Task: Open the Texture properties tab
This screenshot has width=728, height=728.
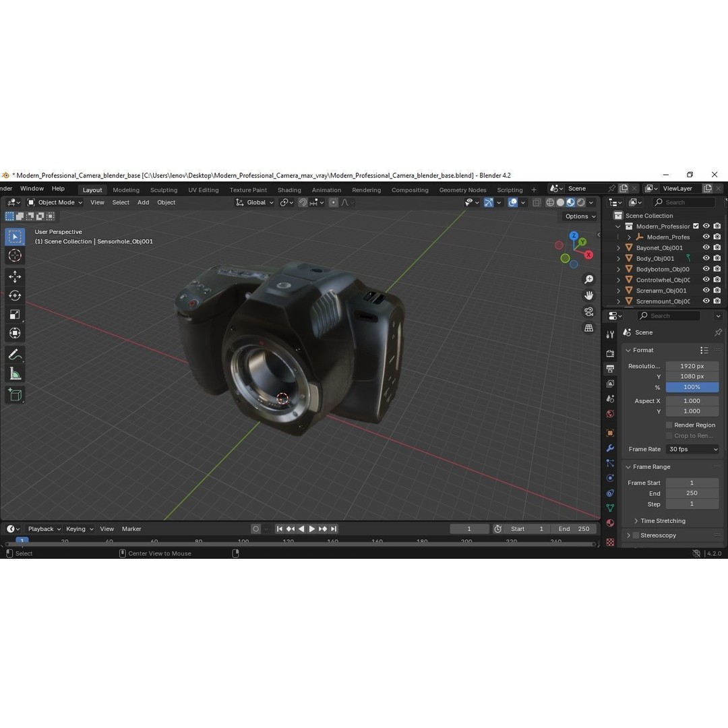Action: 610,542
